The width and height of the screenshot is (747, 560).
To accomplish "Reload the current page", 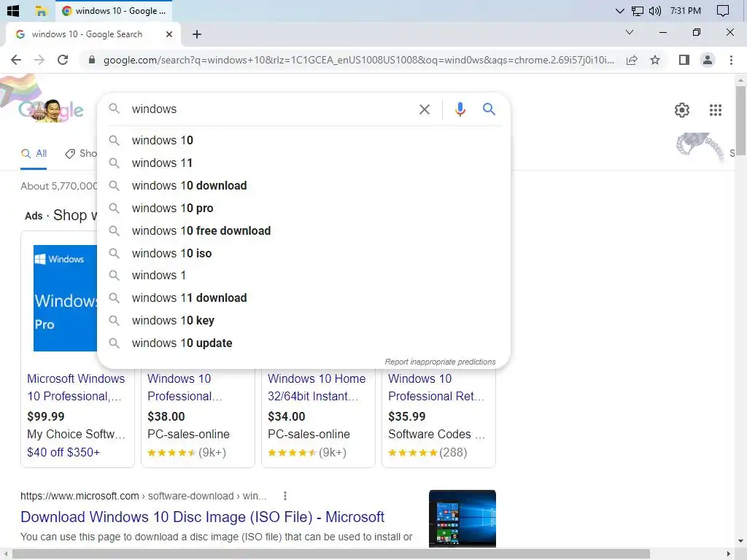I will (x=63, y=60).
